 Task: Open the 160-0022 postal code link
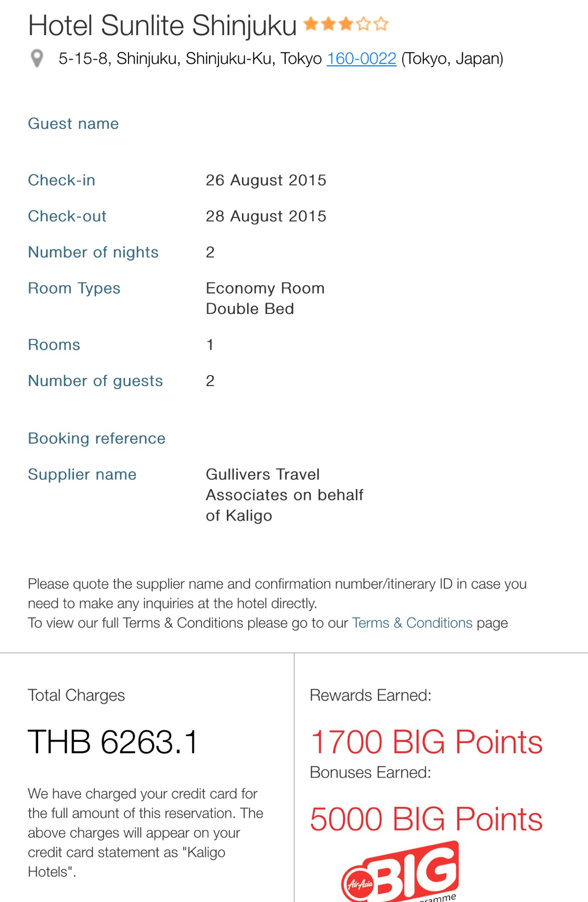(x=362, y=59)
